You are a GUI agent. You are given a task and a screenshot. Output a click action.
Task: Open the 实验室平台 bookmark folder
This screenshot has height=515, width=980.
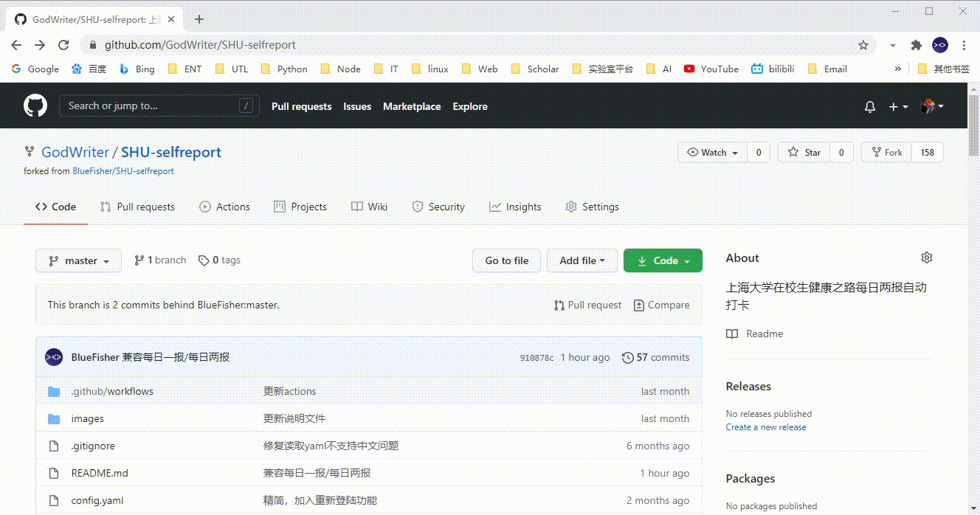602,69
